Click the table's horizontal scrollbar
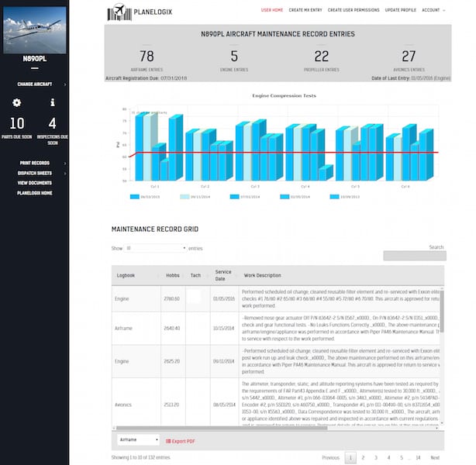 [222, 428]
